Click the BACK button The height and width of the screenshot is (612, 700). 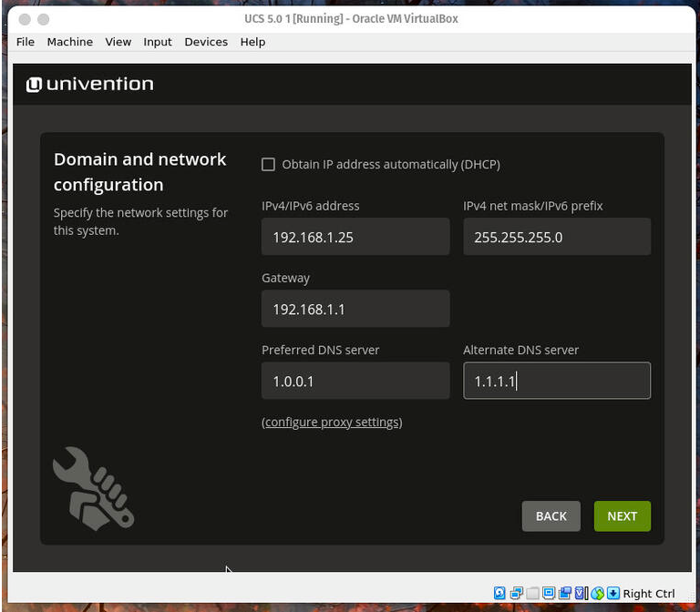551,516
